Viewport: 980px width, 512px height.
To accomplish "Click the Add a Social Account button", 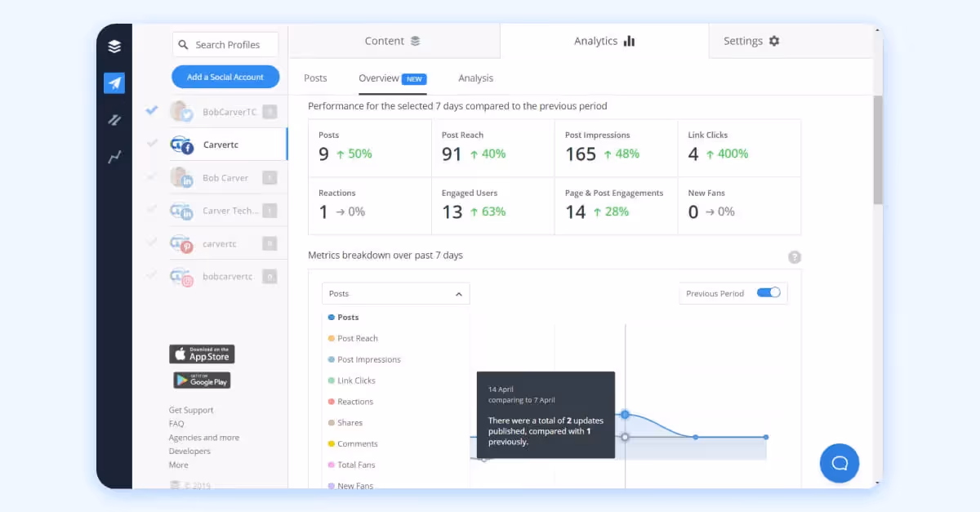I will click(x=225, y=76).
